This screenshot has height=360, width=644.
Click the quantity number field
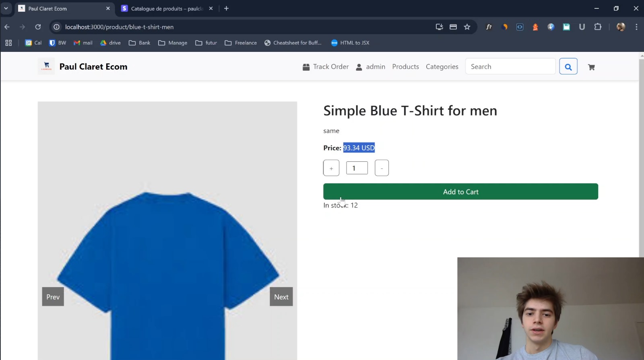tap(357, 168)
